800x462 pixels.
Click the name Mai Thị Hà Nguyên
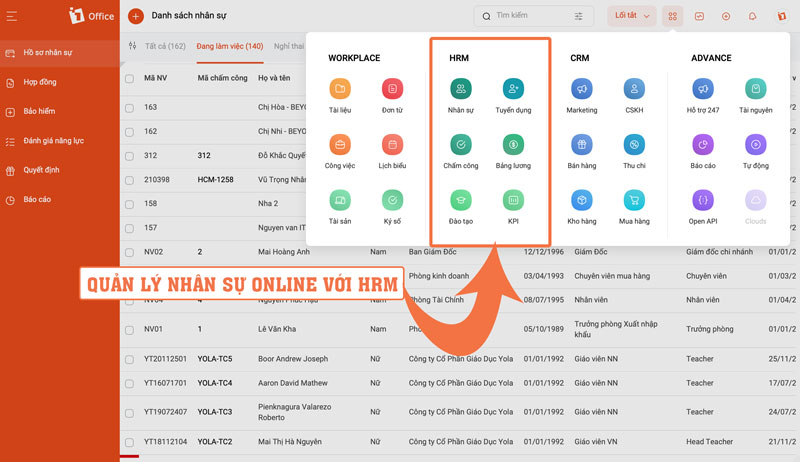(x=290, y=442)
